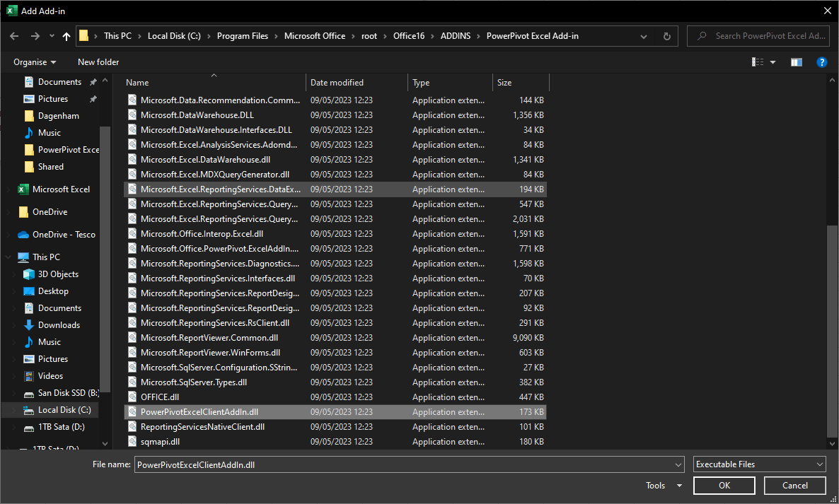Expand the chevron after Microsoft Office breadcrumb
The image size is (839, 504).
pos(354,36)
